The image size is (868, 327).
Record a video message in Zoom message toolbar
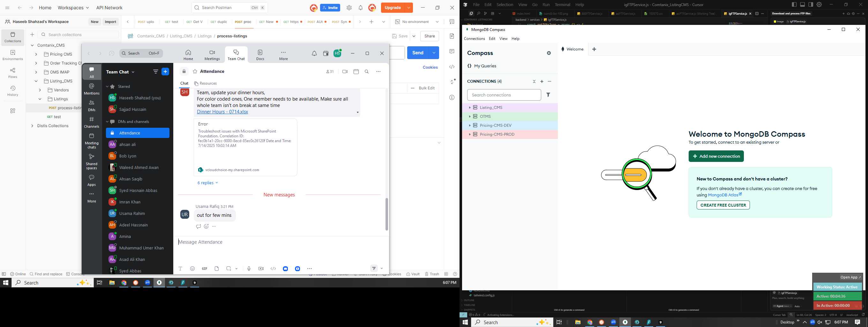(261, 269)
